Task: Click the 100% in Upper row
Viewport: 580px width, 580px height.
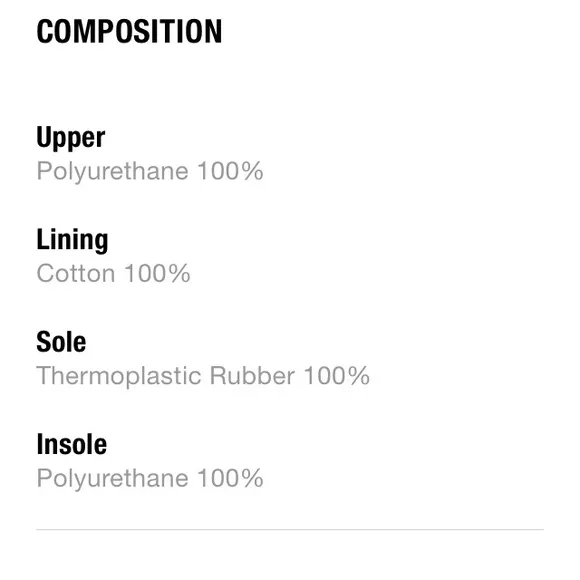Action: (x=230, y=171)
